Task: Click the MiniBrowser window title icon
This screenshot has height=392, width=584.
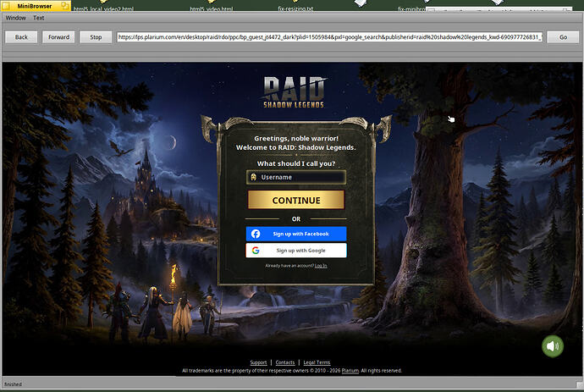Action: 6,6
